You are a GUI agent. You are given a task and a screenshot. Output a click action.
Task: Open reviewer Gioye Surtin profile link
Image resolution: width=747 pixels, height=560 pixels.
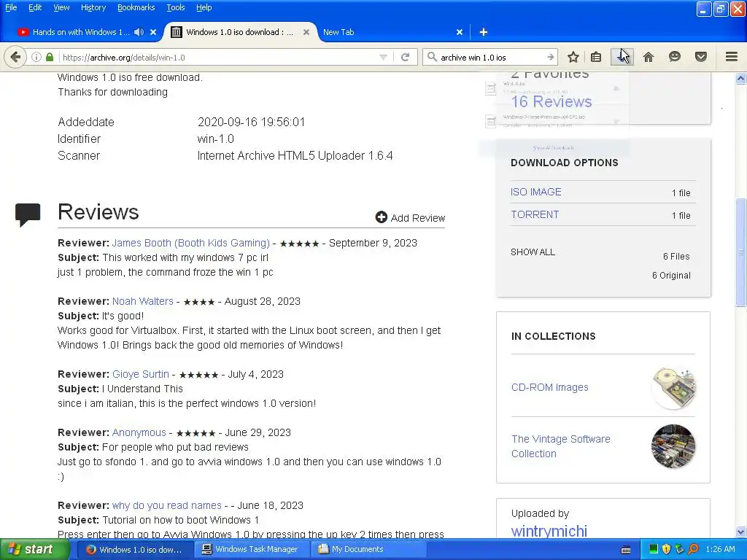click(x=141, y=374)
